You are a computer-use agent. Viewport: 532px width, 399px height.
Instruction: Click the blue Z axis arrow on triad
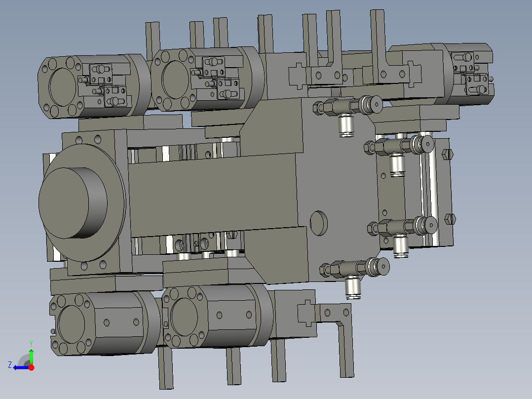tap(20, 368)
